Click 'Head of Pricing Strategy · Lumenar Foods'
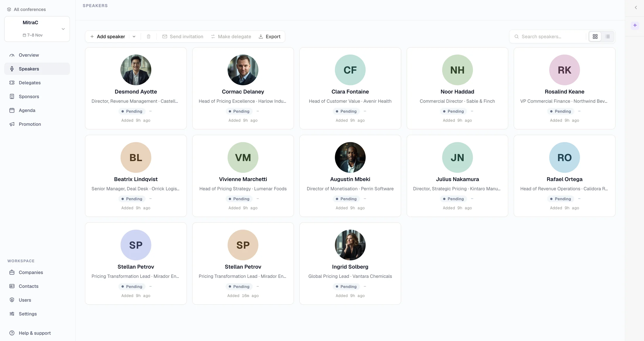 tap(243, 189)
